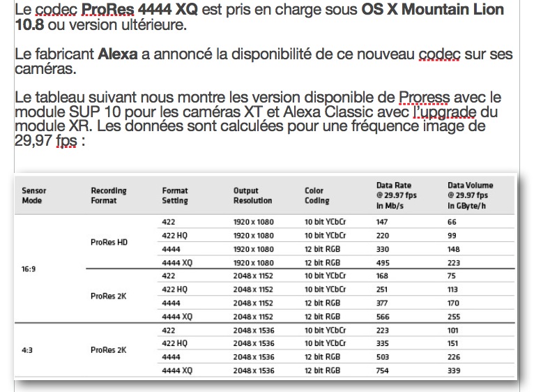
Task: Click "10 bit YCbCr" in the 168 Mb/s row
Action: click(x=326, y=276)
